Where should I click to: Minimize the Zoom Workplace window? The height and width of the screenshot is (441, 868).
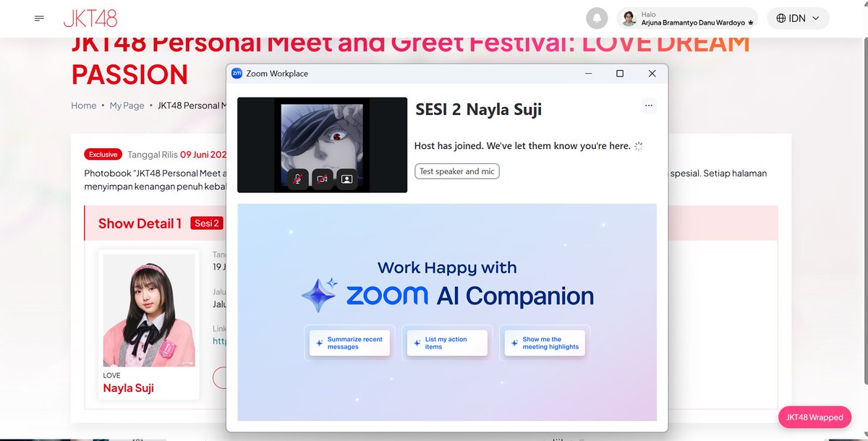coord(588,74)
